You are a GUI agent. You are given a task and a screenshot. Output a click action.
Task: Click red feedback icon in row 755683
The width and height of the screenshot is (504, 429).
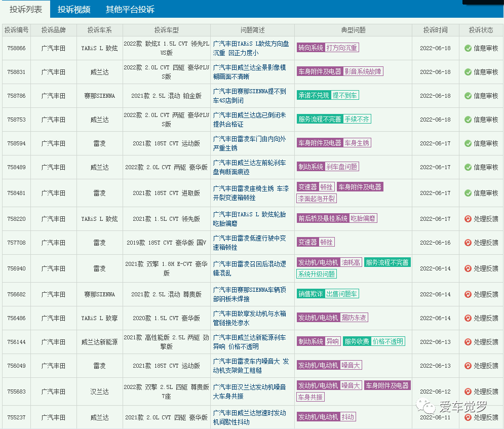(x=468, y=392)
